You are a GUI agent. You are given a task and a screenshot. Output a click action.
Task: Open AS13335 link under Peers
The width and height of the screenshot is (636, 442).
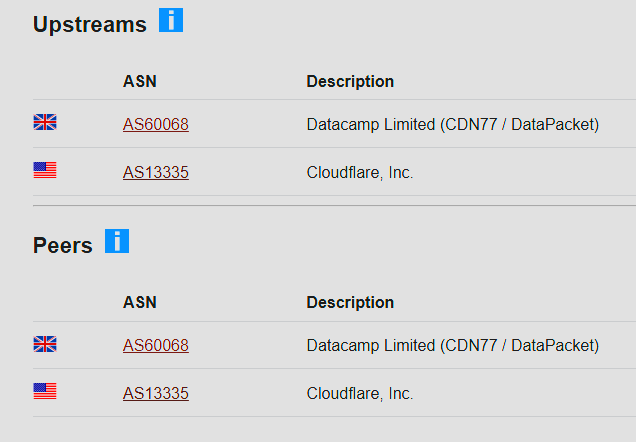[x=156, y=393]
